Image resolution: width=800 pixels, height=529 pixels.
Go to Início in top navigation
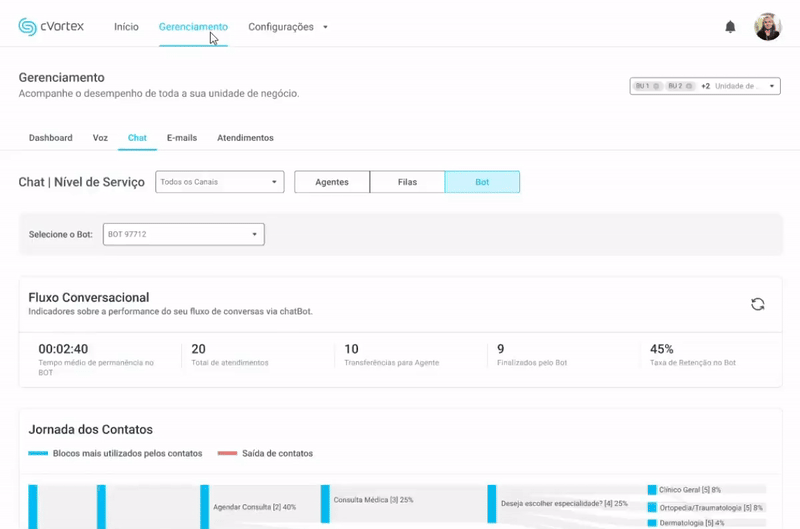tap(126, 27)
